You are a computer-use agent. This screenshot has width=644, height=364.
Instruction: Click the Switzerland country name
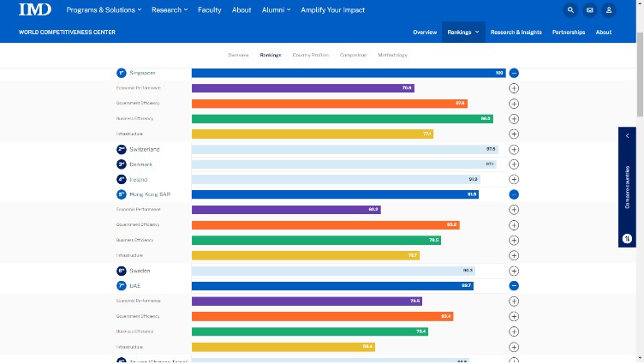[145, 149]
